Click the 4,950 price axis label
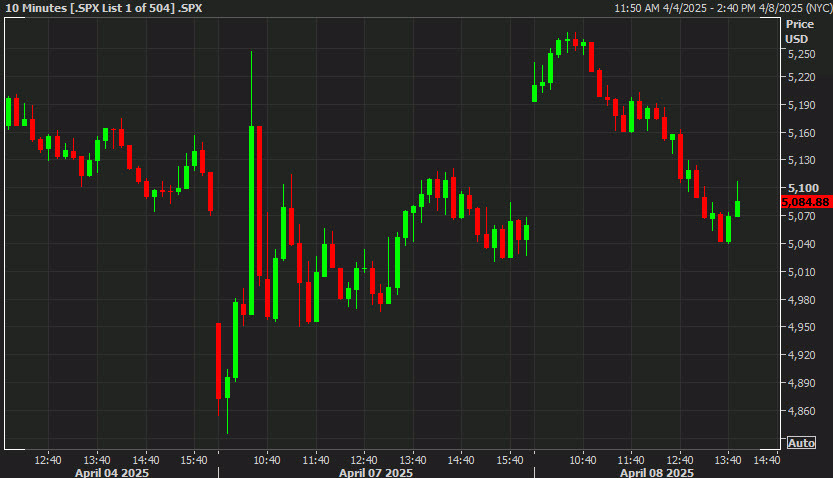 point(802,327)
